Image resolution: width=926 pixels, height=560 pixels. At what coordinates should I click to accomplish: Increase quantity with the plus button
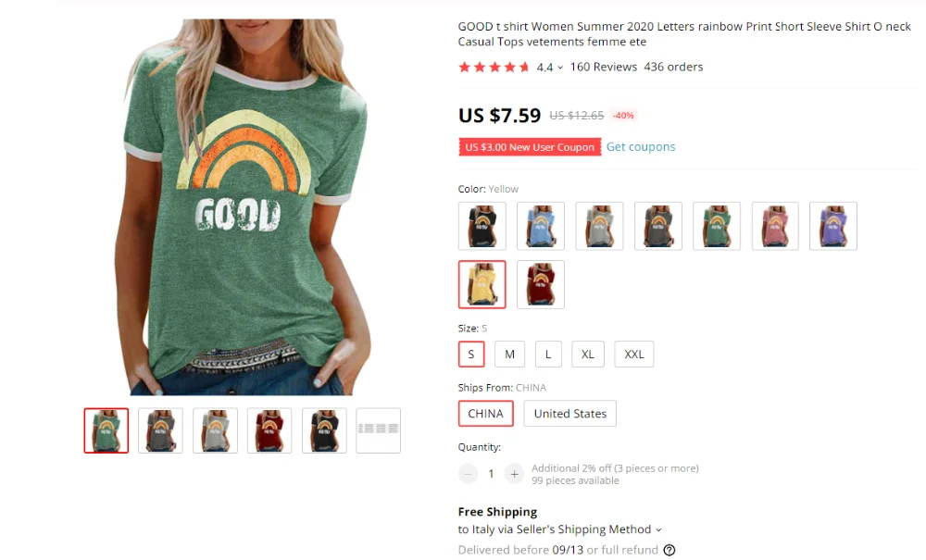tap(514, 474)
